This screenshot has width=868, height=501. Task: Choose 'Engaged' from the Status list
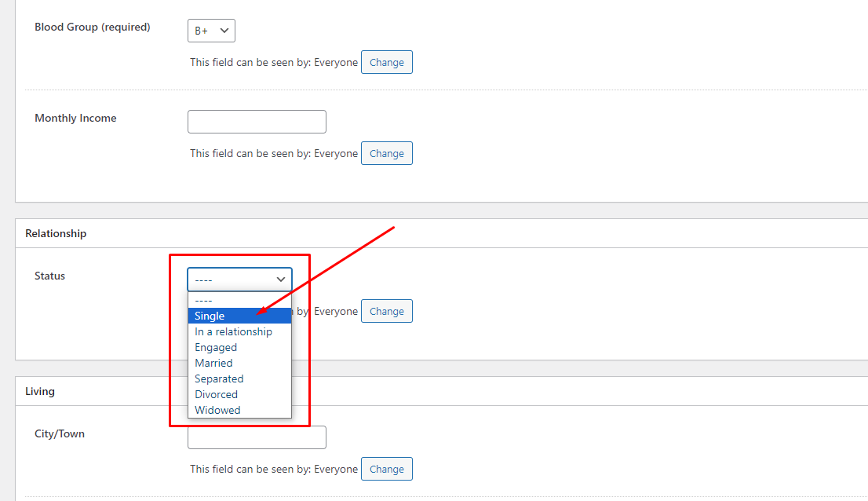pyautogui.click(x=239, y=347)
